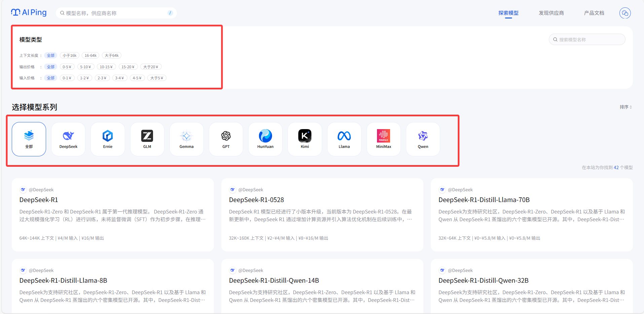
Task: Filter models by Llama series
Action: (344, 139)
